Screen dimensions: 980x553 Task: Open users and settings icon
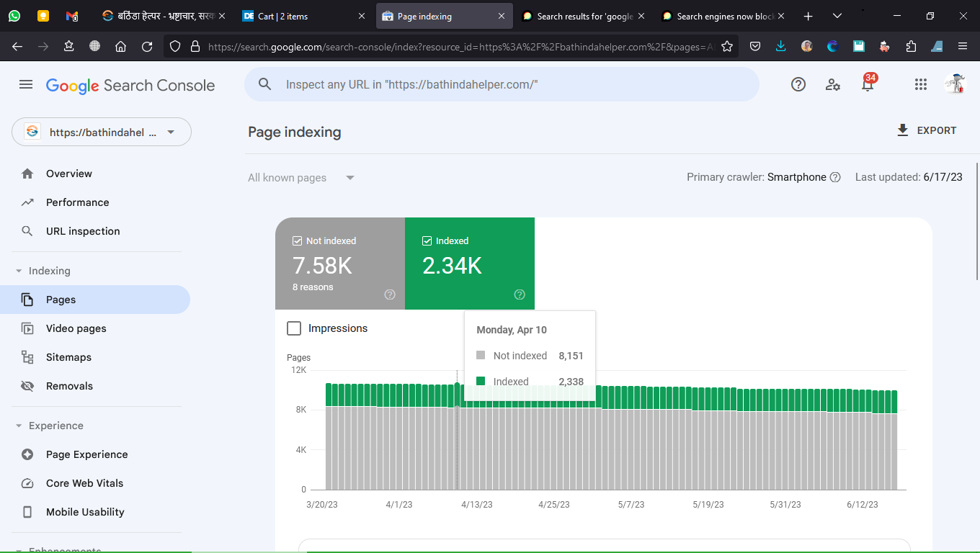pyautogui.click(x=833, y=84)
